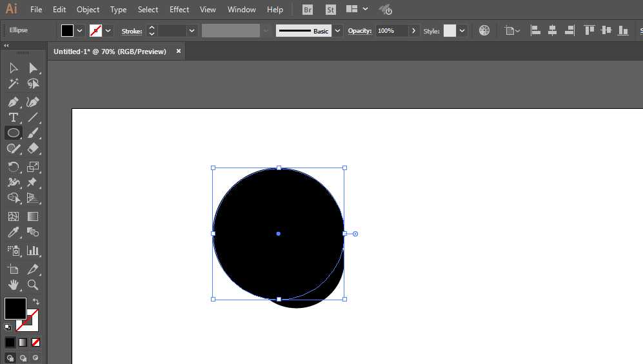Select the Pen tool

[13, 102]
